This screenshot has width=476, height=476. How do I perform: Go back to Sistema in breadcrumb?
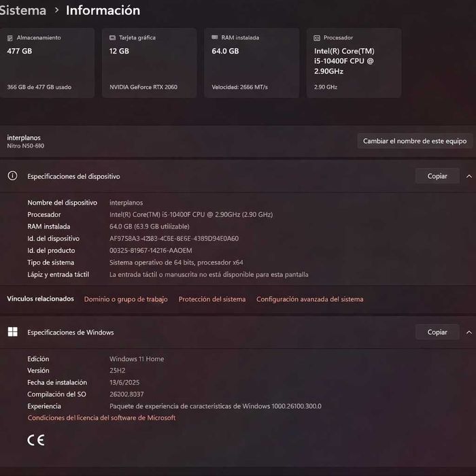[22, 10]
